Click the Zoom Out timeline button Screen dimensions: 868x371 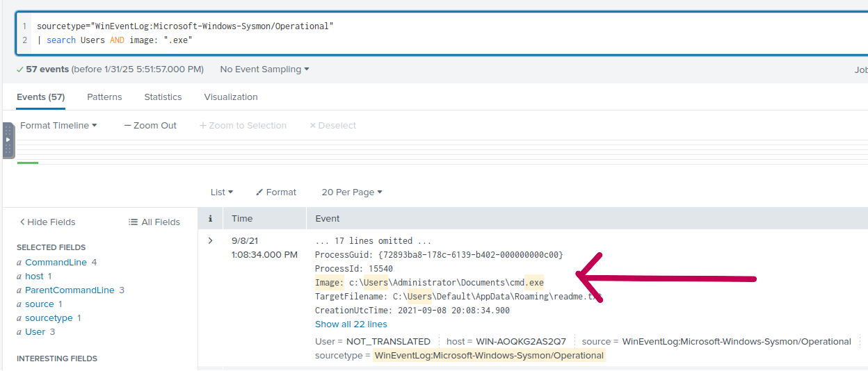click(x=150, y=126)
